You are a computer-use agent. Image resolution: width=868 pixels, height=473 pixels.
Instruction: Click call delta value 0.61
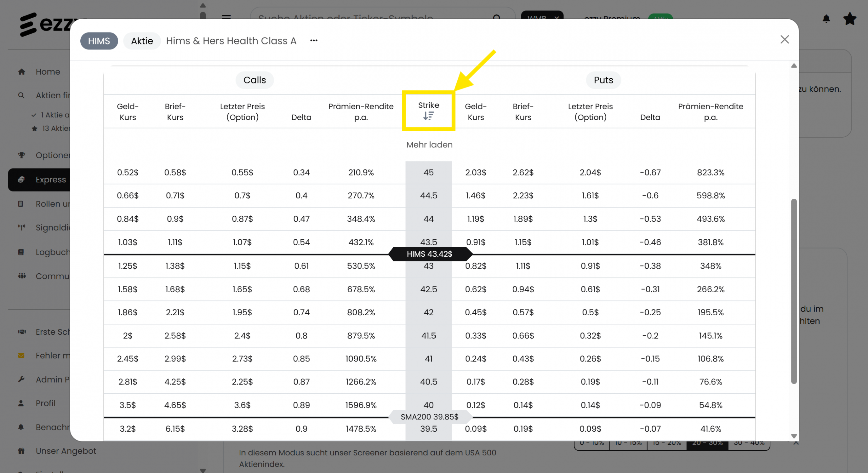click(x=301, y=266)
